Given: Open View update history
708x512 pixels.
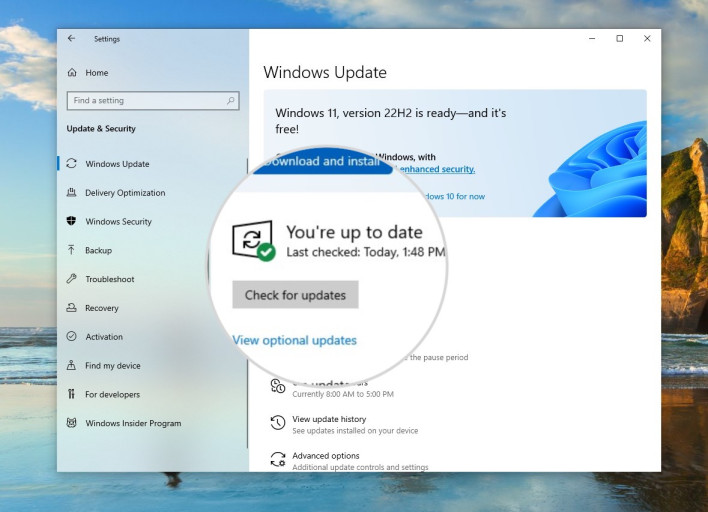Looking at the screenshot, I should [329, 419].
